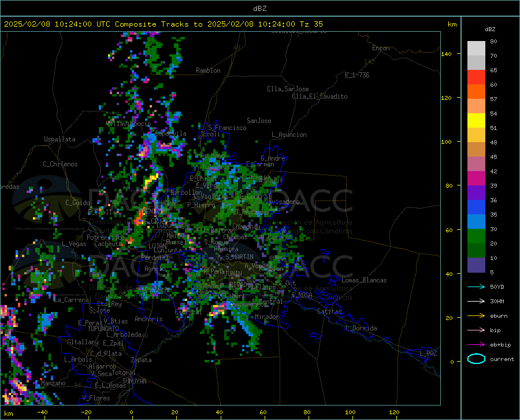Click the V_Flores map label
520x420 pixels.
(x=96, y=398)
